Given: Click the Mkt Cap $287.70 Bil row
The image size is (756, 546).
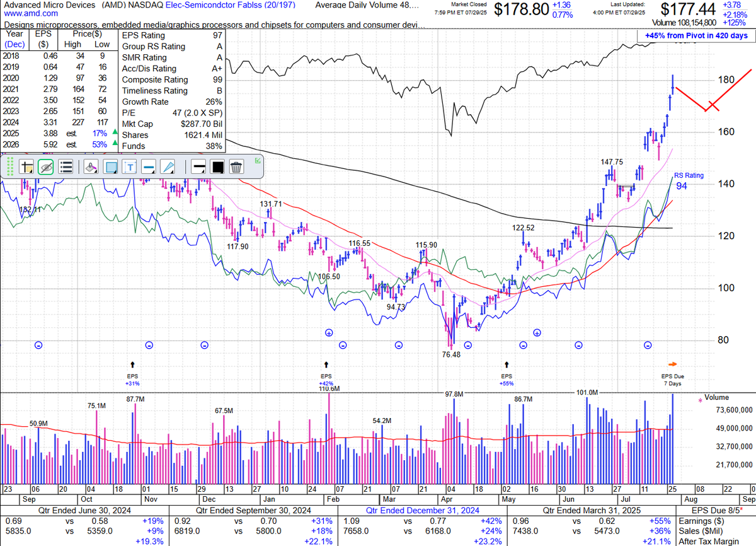Looking at the screenshot, I should click(x=172, y=124).
